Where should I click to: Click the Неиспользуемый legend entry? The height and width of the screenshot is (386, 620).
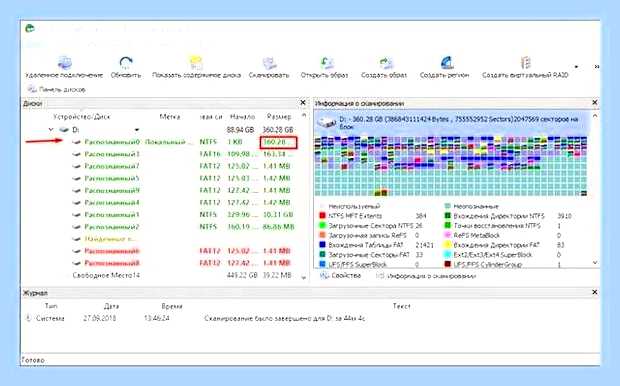pos(354,206)
